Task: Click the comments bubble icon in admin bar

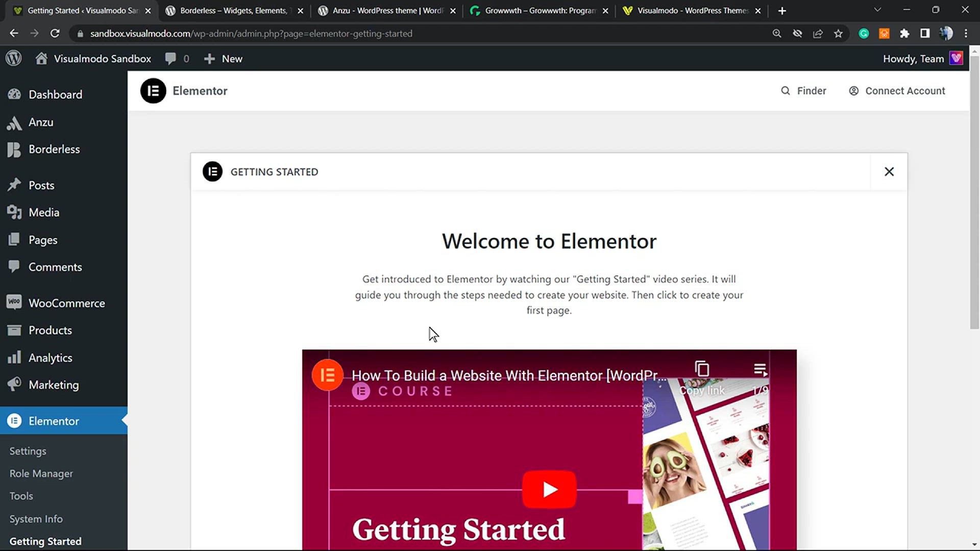Action: (x=170, y=59)
